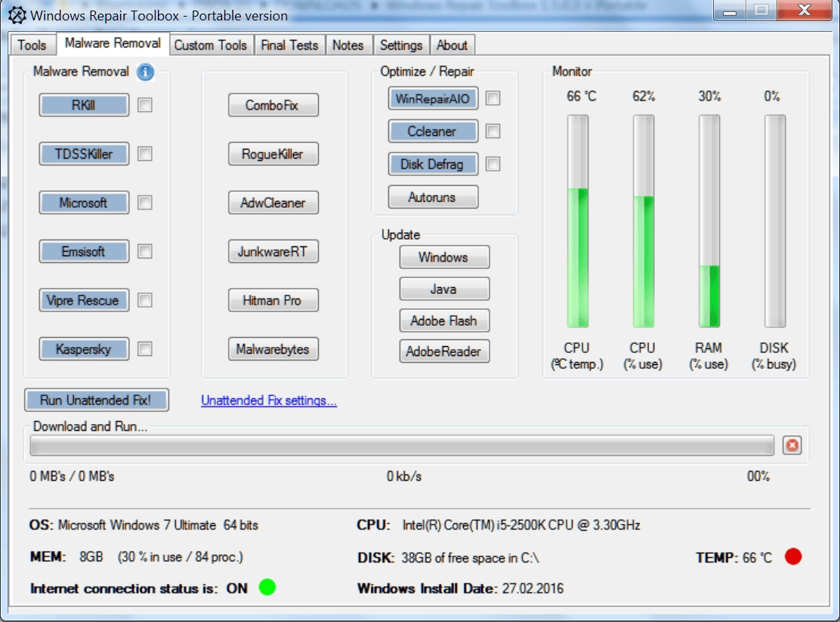Click the '38GB of free space in C:\' text
The height and width of the screenshot is (622, 840).
(470, 558)
